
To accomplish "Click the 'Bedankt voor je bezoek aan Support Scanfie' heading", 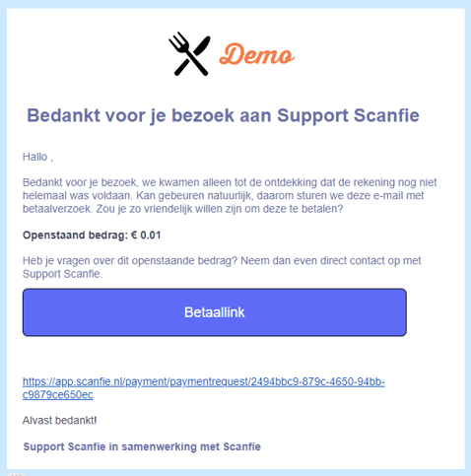I will tap(223, 115).
